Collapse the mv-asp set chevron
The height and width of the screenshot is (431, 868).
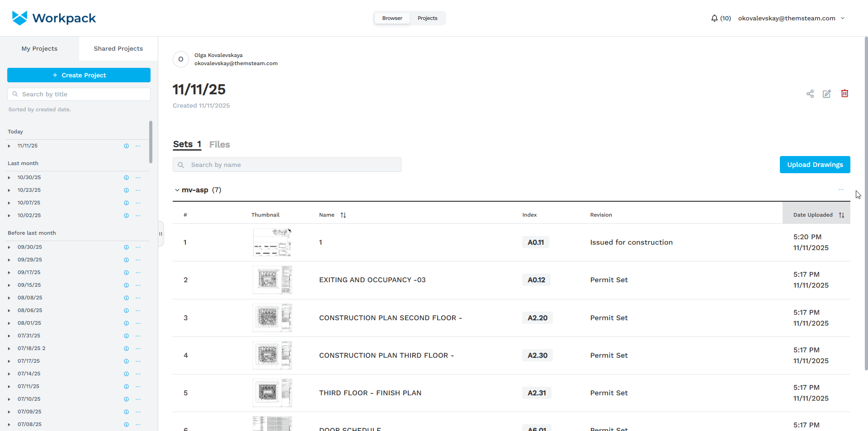(x=177, y=190)
